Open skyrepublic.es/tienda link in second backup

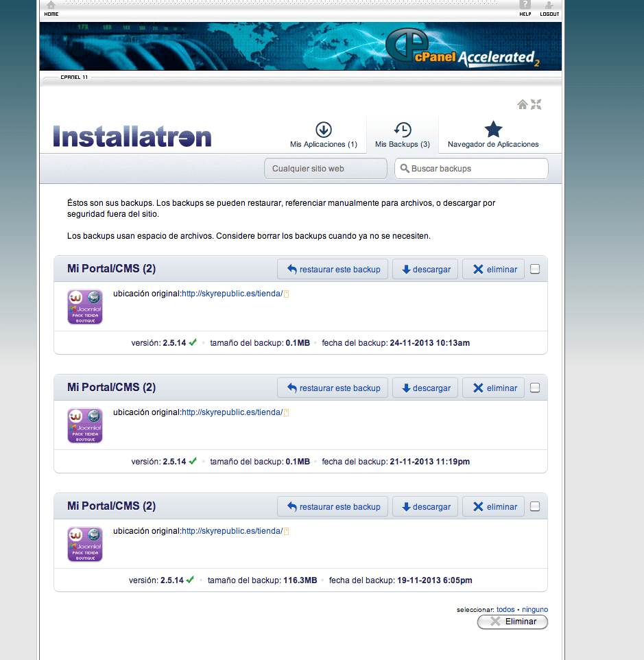click(x=232, y=412)
